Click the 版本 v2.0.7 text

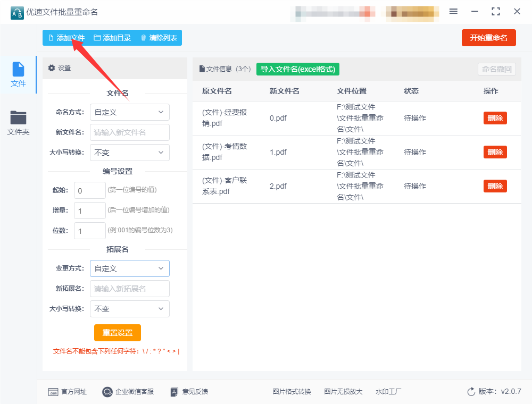pyautogui.click(x=500, y=391)
